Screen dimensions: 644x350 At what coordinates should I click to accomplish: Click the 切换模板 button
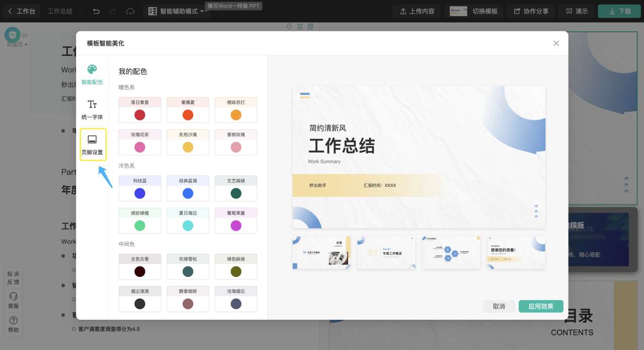(473, 11)
